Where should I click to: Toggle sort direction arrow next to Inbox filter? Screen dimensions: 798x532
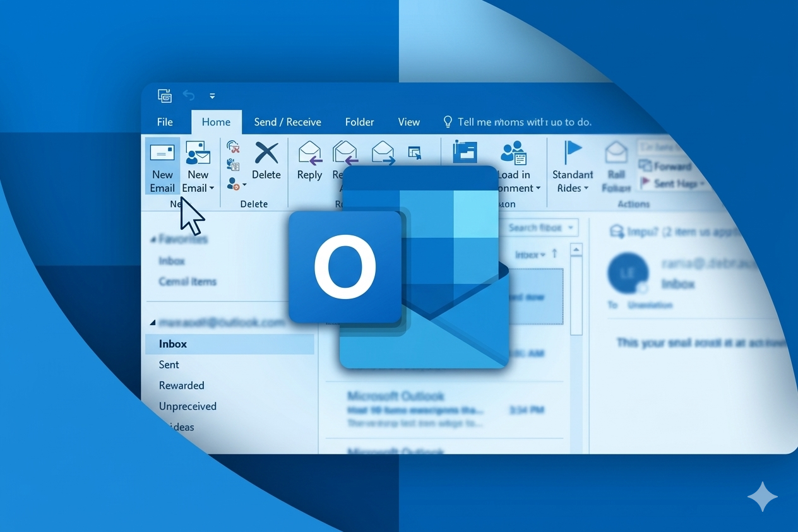554,254
